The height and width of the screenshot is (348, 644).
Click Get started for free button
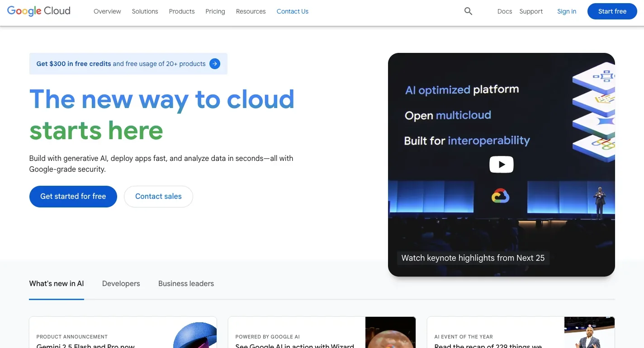click(x=73, y=197)
